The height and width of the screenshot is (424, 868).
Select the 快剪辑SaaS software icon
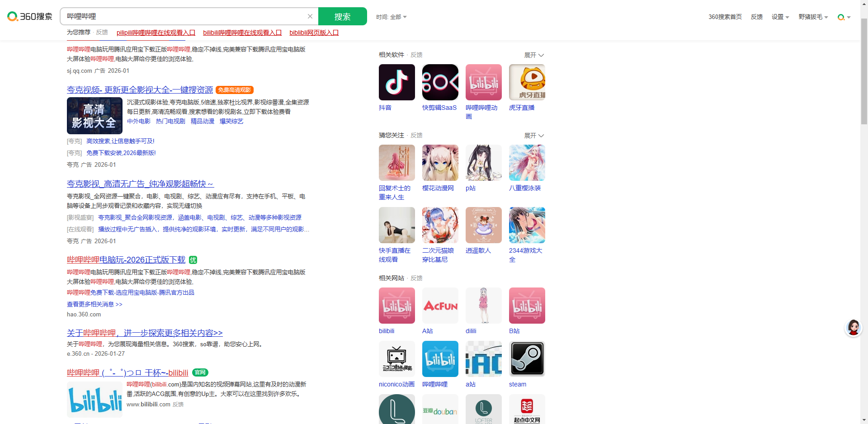point(440,82)
